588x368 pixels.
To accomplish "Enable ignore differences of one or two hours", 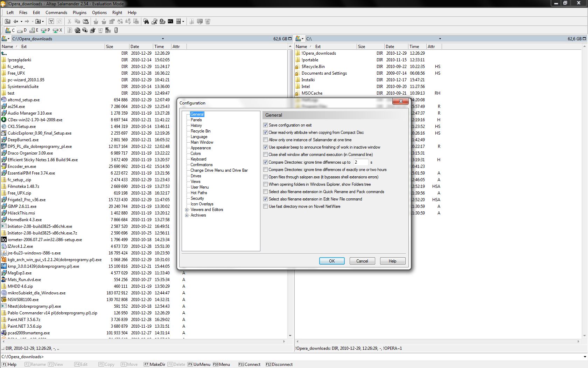I will pyautogui.click(x=265, y=170).
